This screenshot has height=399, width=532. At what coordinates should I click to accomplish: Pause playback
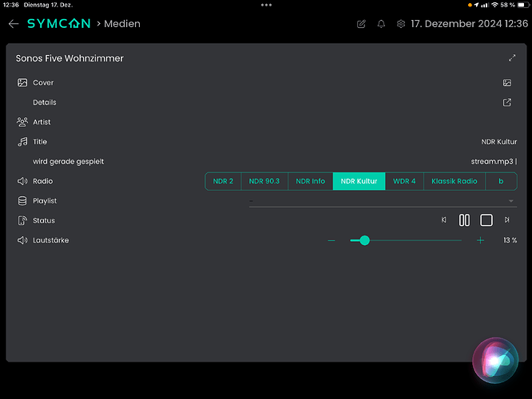(464, 220)
